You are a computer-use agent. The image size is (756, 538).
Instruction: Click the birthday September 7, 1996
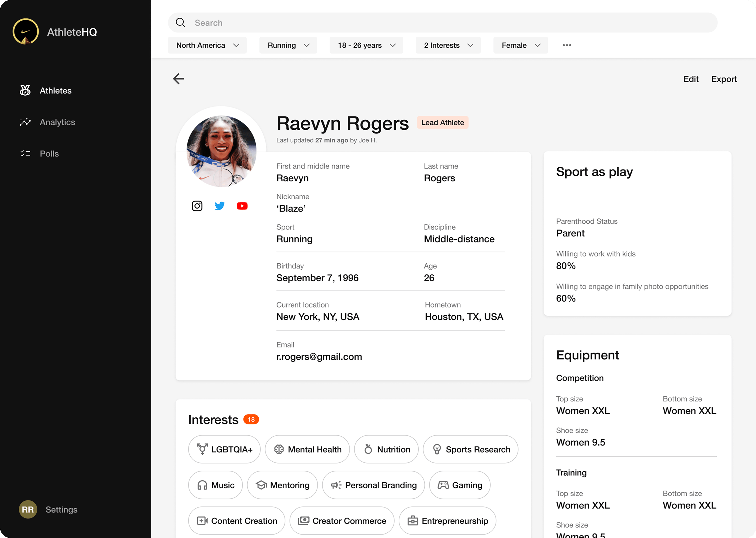[317, 278]
